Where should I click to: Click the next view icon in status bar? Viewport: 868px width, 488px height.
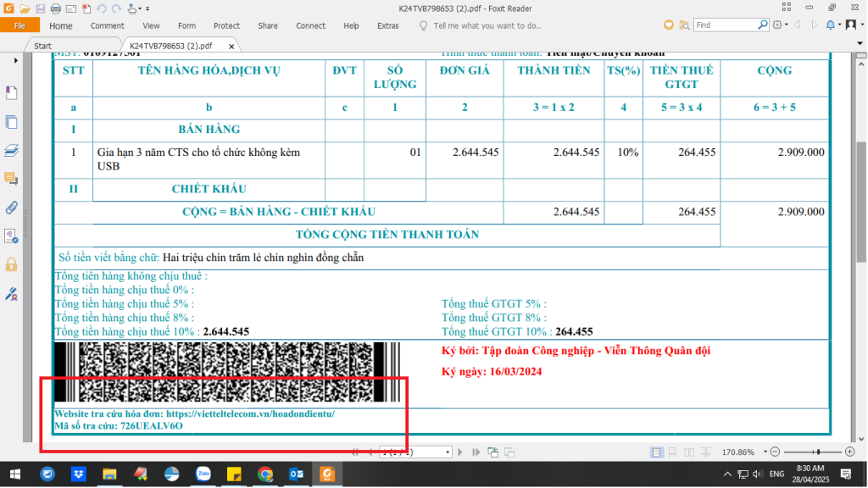tap(509, 452)
